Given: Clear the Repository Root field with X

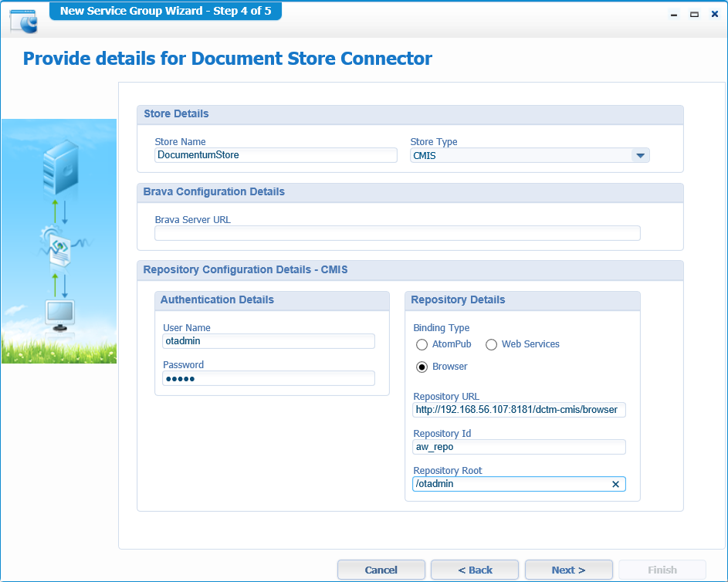Looking at the screenshot, I should [615, 484].
